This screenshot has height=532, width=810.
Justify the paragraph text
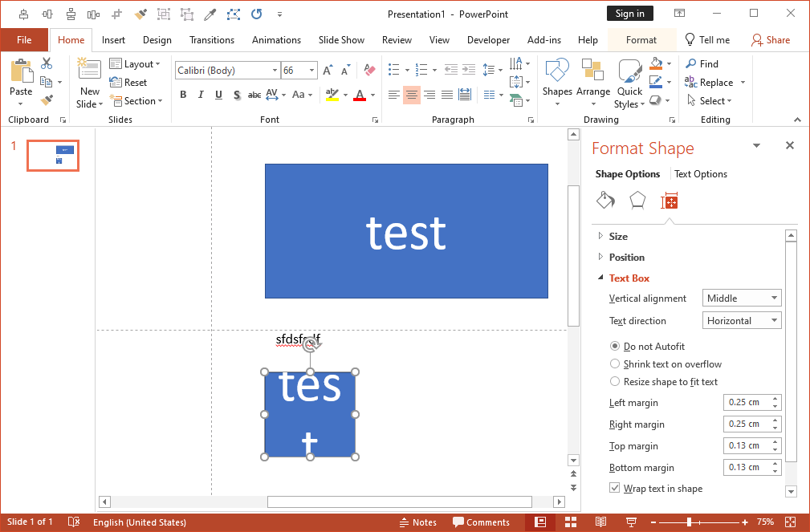pos(447,95)
